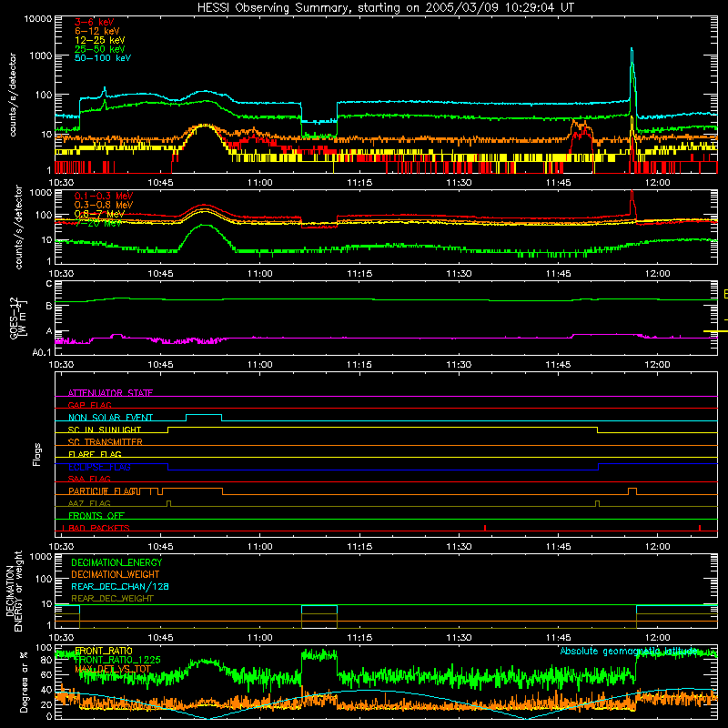Click the GOES-12 [W m-2] axis label

pyautogui.click(x=17, y=318)
